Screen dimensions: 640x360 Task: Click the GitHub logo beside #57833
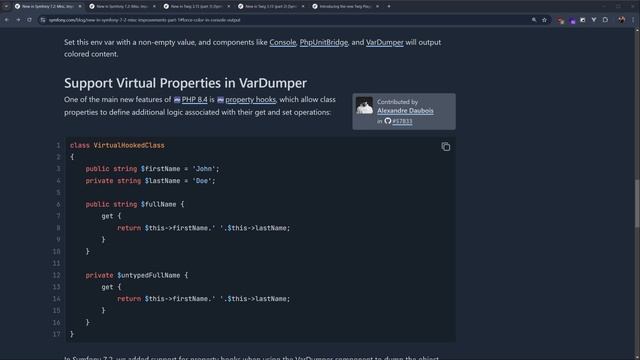388,121
